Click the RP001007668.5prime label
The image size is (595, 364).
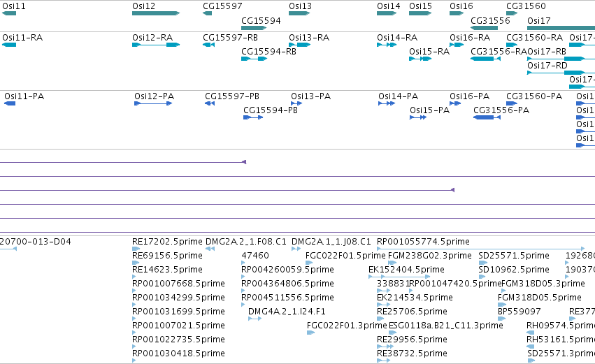178,284
